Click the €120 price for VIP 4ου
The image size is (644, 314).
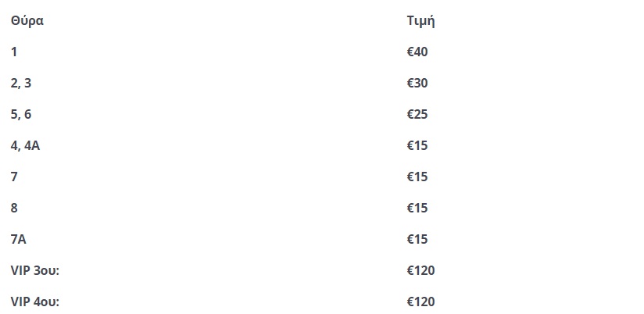pos(420,302)
